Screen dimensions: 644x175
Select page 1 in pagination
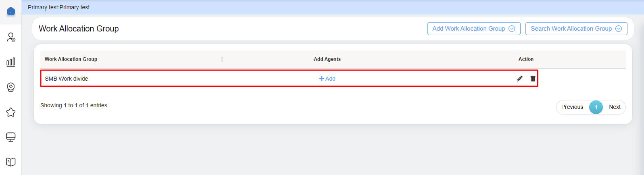point(596,107)
